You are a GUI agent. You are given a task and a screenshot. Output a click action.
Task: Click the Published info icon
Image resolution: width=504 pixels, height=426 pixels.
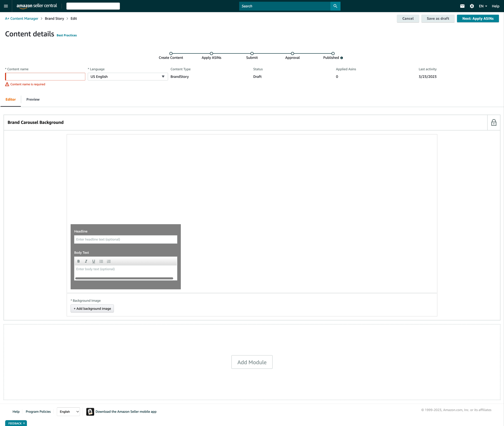(x=342, y=58)
